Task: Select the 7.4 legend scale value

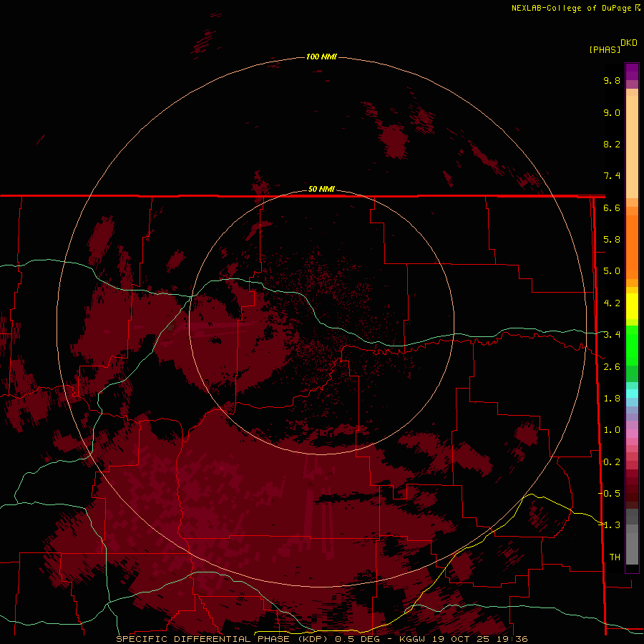Action: [612, 176]
